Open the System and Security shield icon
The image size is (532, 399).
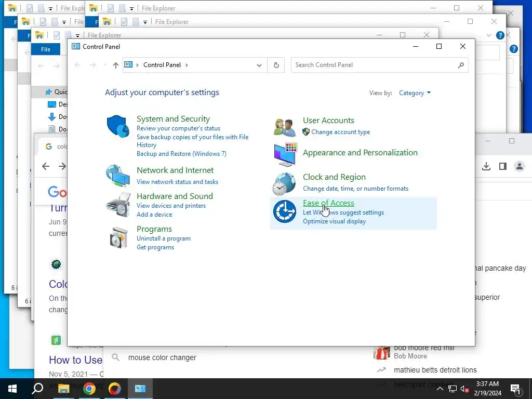click(x=118, y=126)
